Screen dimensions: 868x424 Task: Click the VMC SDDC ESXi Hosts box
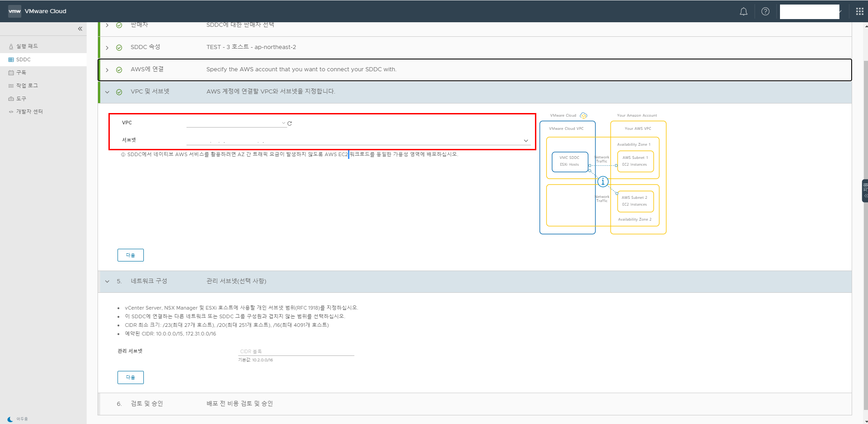pyautogui.click(x=570, y=162)
